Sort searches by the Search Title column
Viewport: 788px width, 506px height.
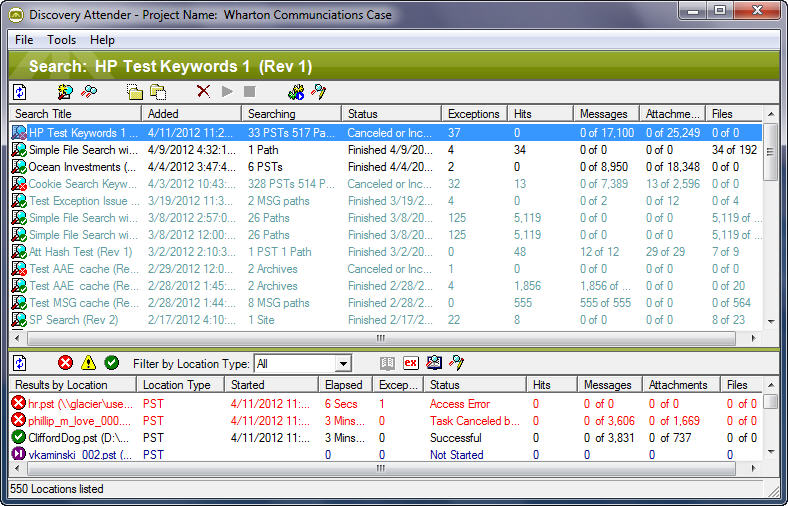75,114
